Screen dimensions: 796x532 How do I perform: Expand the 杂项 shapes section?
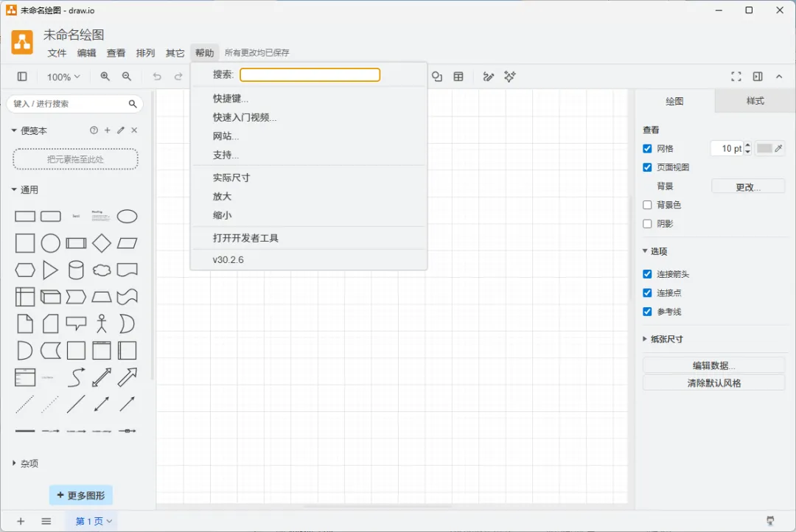pos(25,463)
